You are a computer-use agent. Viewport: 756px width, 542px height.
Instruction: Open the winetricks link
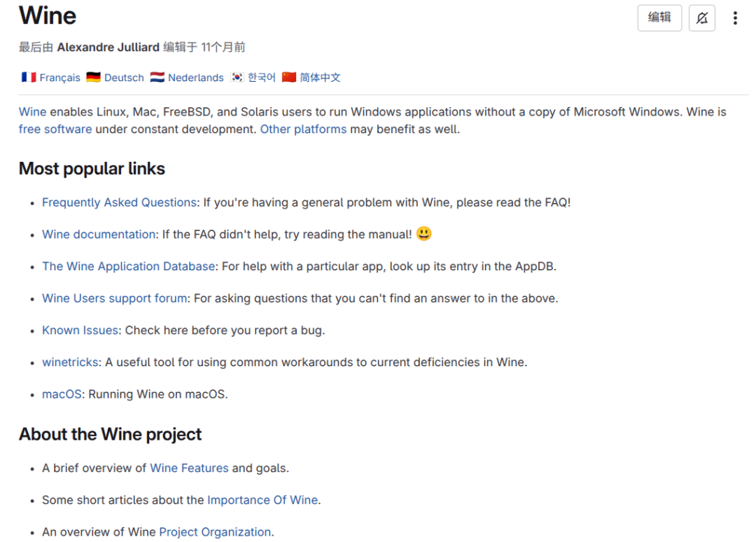[x=70, y=362]
